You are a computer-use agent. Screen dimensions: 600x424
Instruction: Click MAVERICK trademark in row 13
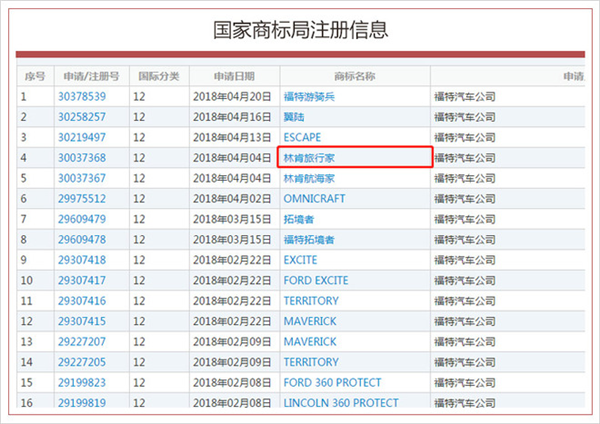310,341
